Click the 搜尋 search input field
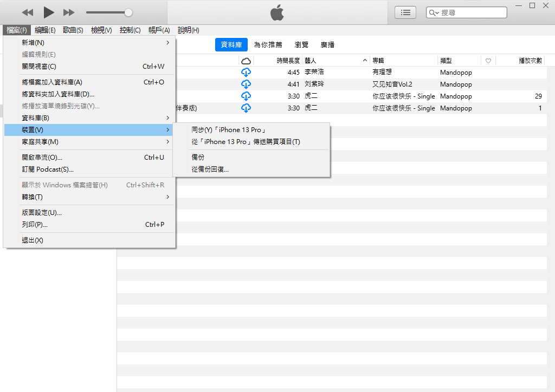 tap(472, 12)
